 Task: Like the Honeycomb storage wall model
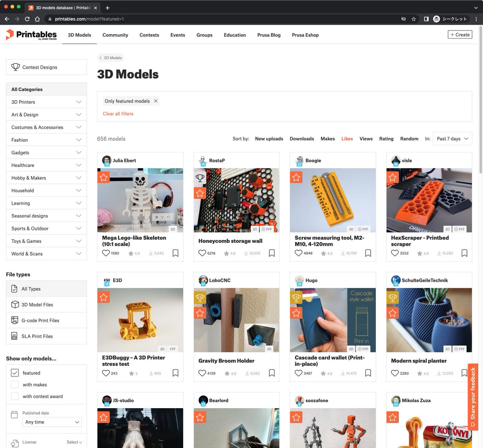pos(202,253)
